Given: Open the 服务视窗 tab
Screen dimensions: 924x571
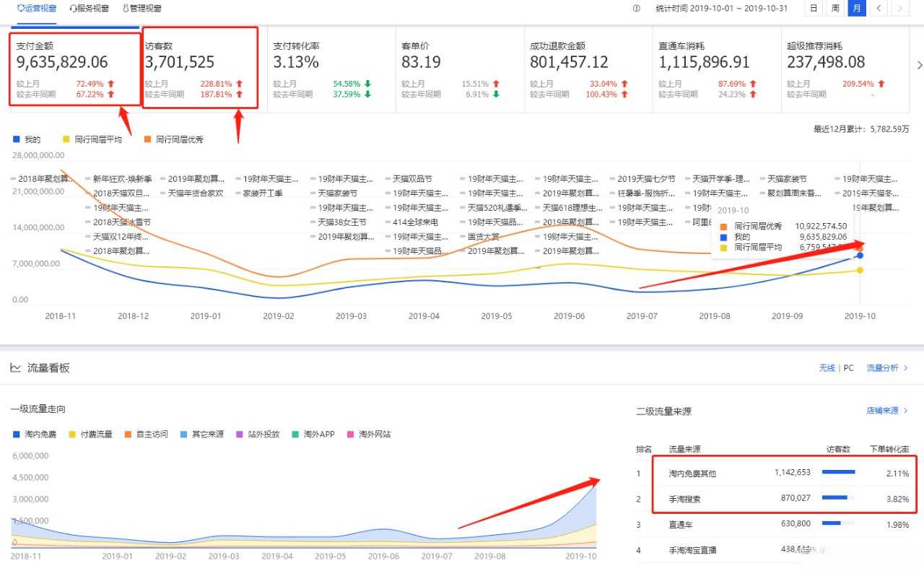Looking at the screenshot, I should point(89,9).
